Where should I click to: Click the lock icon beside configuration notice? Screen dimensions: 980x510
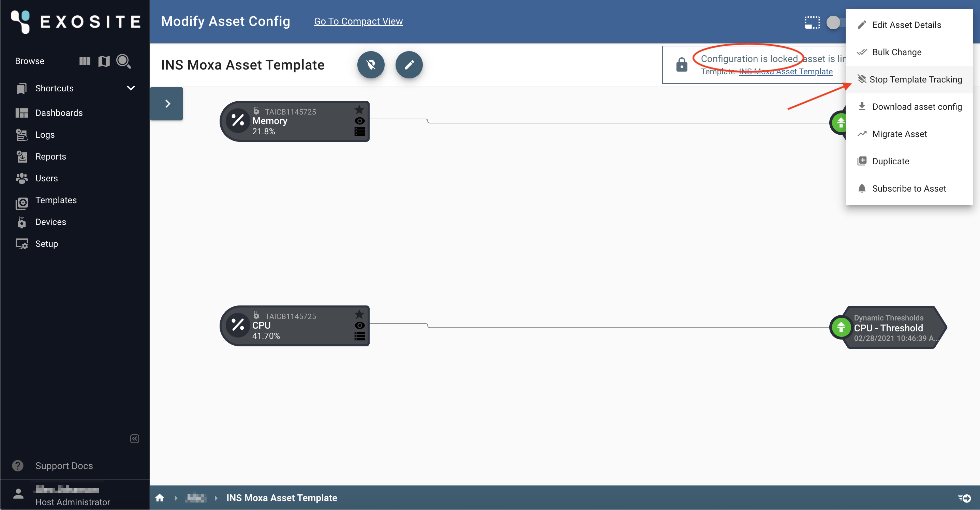click(x=681, y=65)
